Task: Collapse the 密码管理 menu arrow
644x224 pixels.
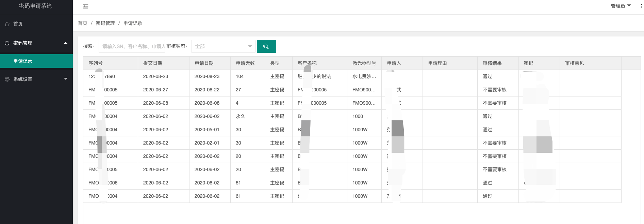Action: [x=66, y=43]
